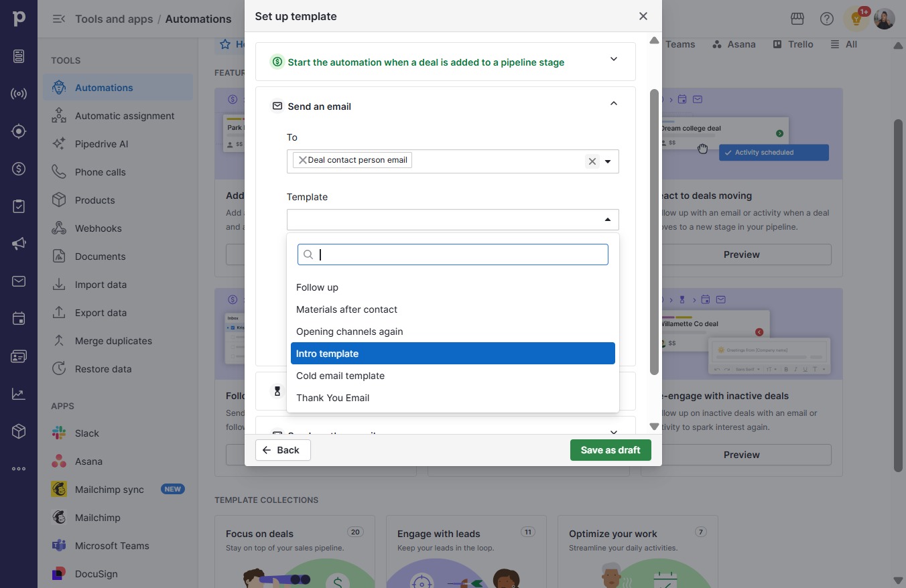The height and width of the screenshot is (588, 906).
Task: Clear all recipients in the To field
Action: click(592, 161)
